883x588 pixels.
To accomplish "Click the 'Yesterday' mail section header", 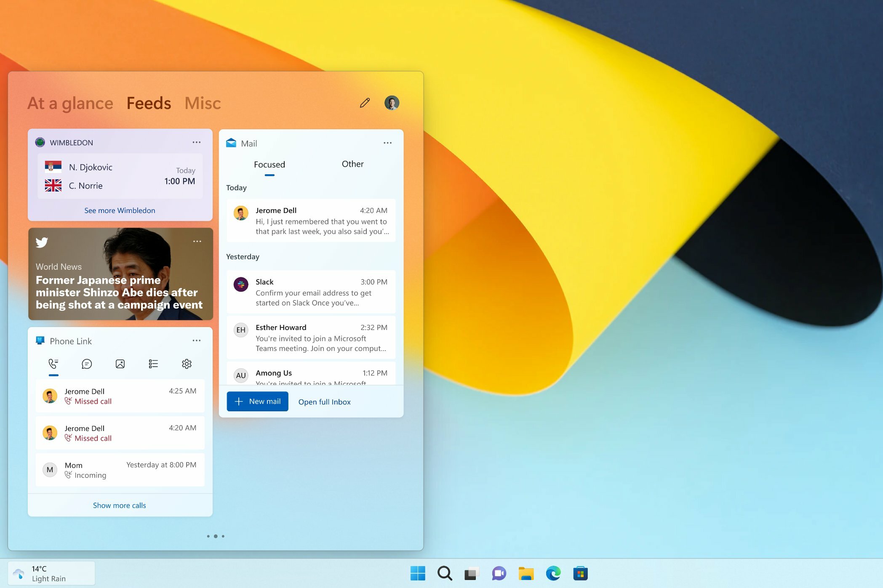I will (243, 257).
